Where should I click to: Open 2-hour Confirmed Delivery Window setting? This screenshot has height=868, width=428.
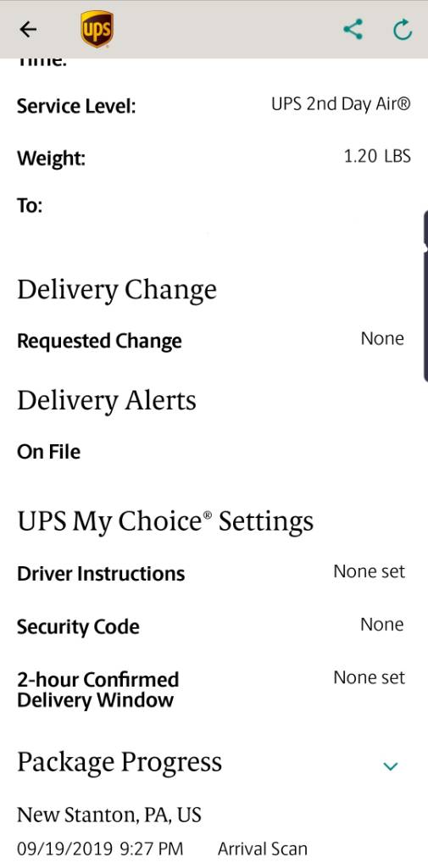click(x=214, y=689)
